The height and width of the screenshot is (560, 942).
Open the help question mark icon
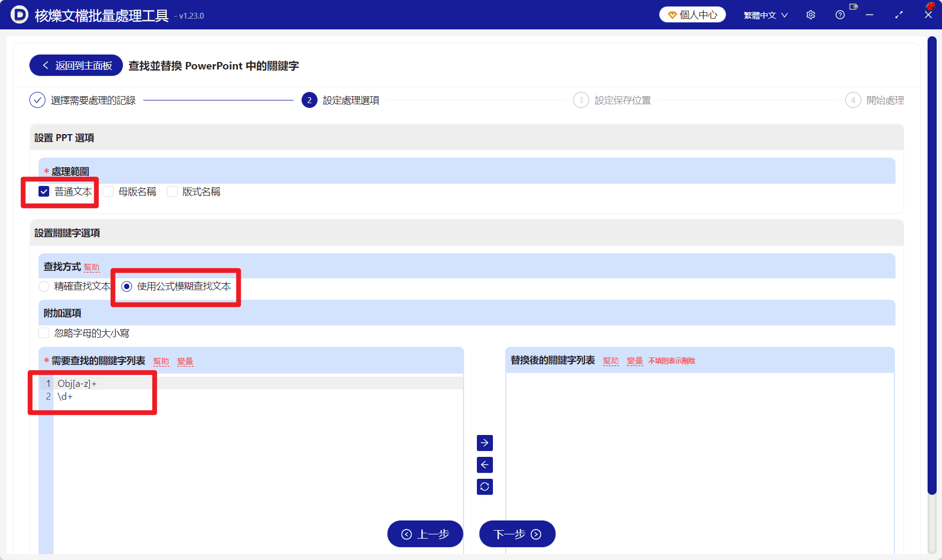pos(840,15)
